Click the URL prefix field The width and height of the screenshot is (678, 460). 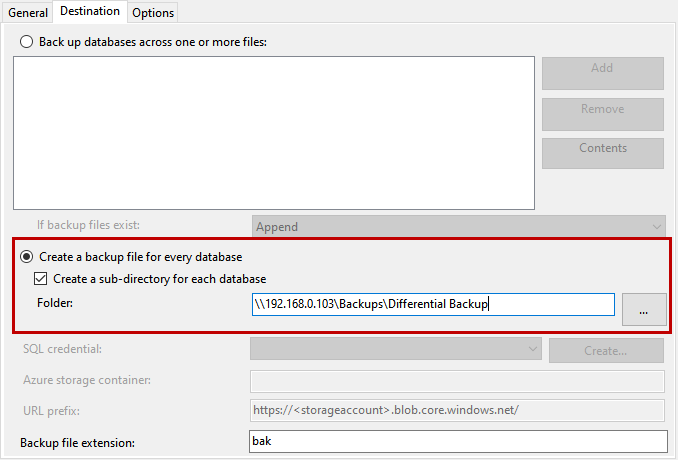pyautogui.click(x=457, y=410)
